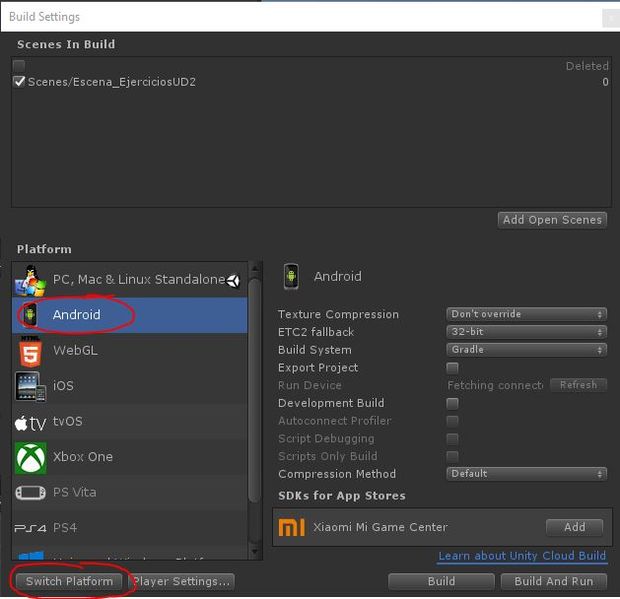Screen dimensions: 620x599
Task: Click the Xiaomi Mi Game Center label
Action: tap(380, 527)
